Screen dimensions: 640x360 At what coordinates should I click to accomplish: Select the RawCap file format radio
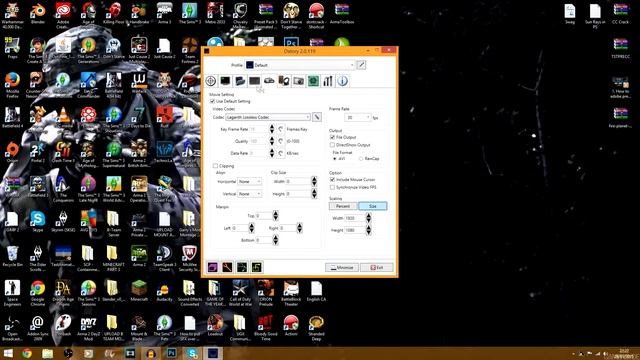point(361,159)
